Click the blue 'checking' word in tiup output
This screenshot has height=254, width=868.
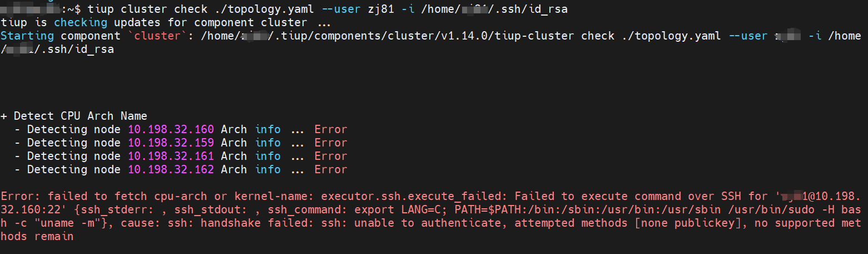[81, 22]
